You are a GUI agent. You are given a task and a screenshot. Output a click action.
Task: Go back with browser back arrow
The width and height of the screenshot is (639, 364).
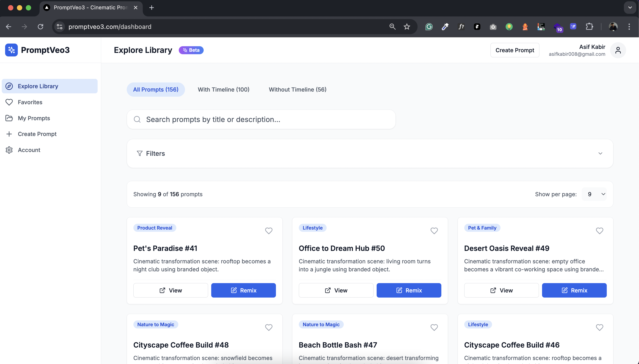click(x=8, y=26)
